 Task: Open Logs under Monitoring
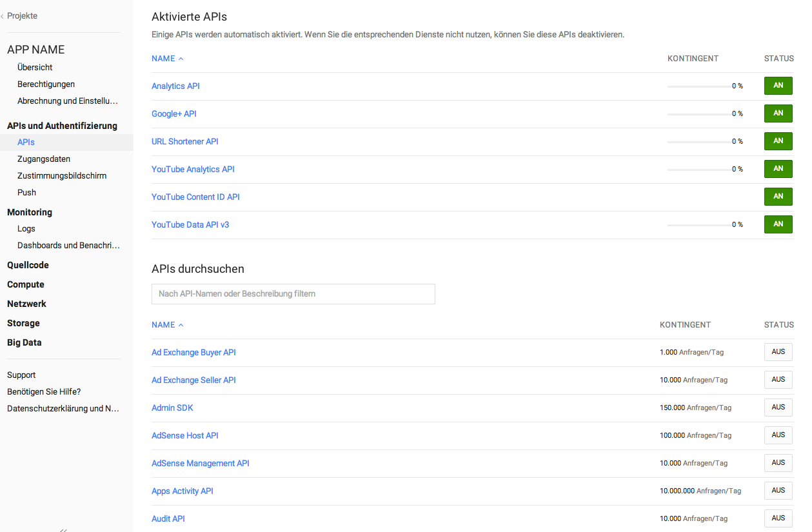(26, 228)
